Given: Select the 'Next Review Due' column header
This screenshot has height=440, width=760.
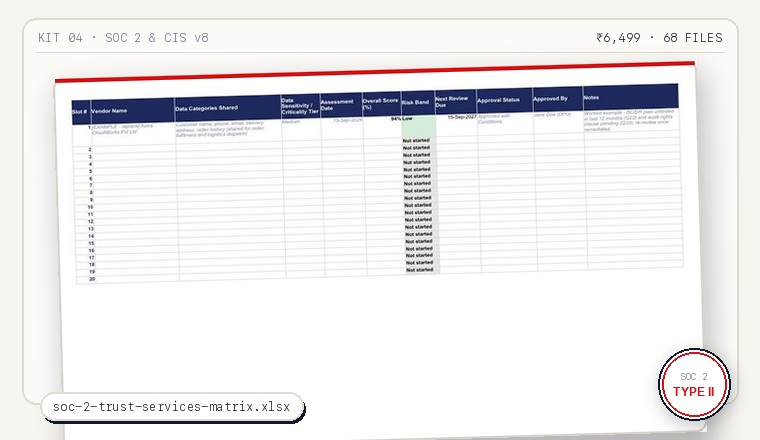Looking at the screenshot, I should point(455,102).
